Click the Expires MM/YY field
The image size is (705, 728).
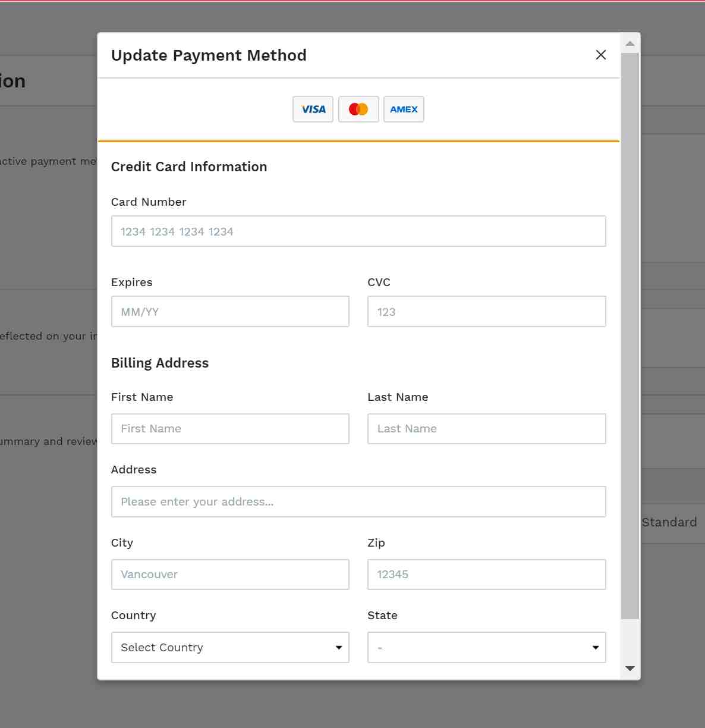click(230, 311)
